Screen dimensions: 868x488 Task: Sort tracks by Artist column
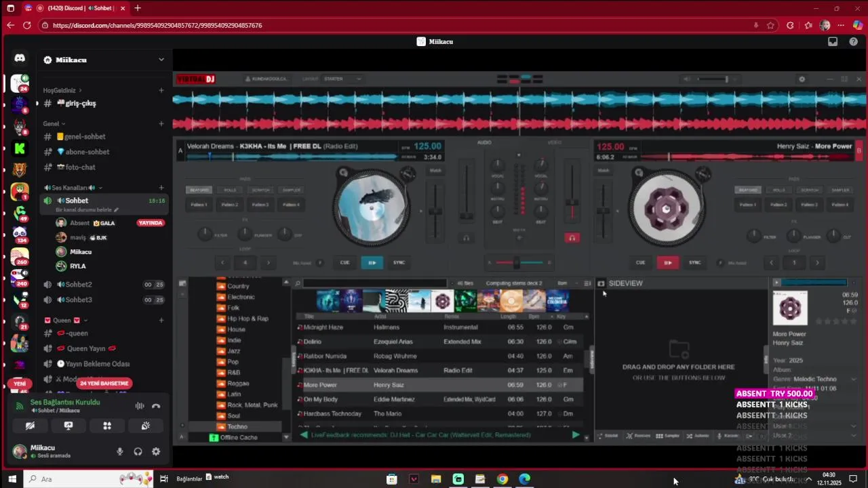coord(379,317)
